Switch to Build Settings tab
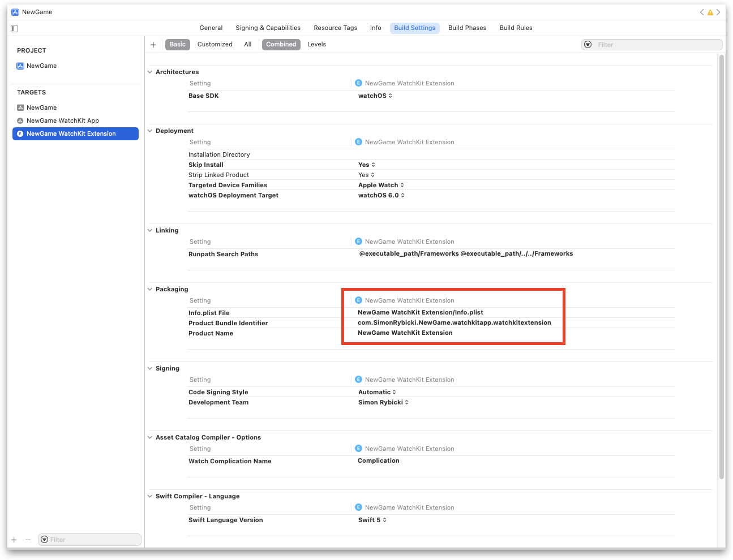The image size is (733, 560). (415, 28)
